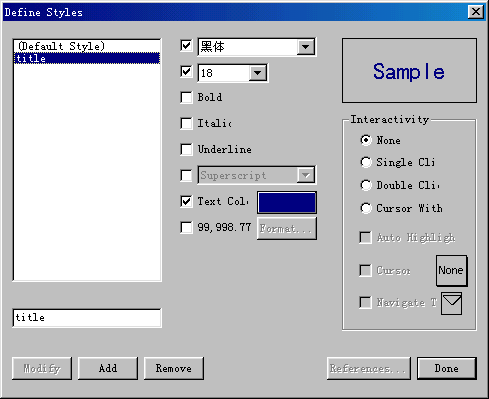The width and height of the screenshot is (489, 399).
Task: Toggle the font size checkbox
Action: pos(186,71)
